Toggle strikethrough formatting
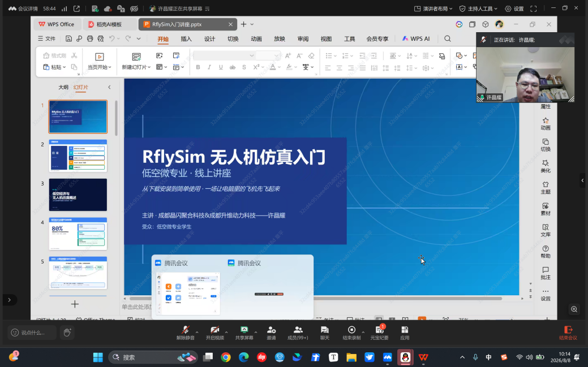This screenshot has width=588, height=367. [233, 67]
